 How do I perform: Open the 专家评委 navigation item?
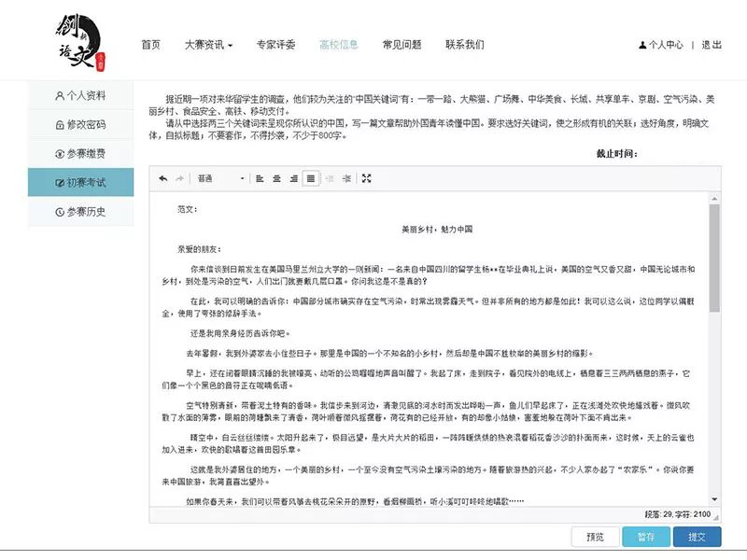275,45
